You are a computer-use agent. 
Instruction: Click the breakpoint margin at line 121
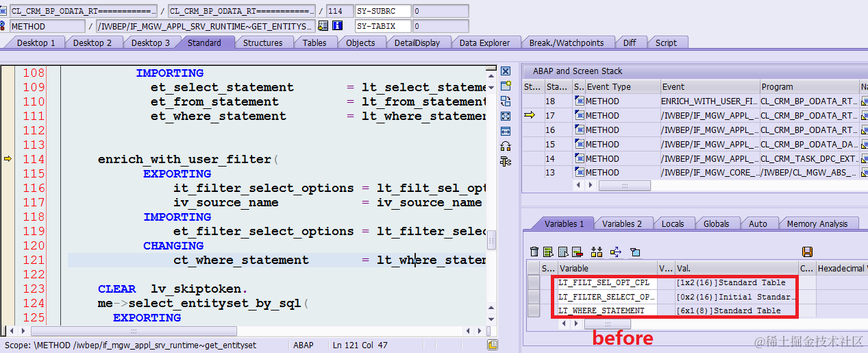click(8, 260)
